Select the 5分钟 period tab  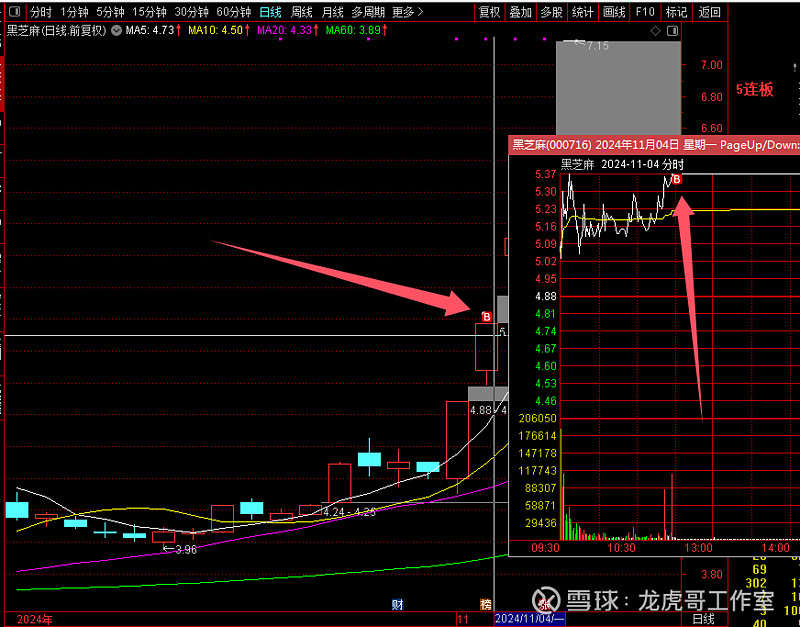coord(110,12)
